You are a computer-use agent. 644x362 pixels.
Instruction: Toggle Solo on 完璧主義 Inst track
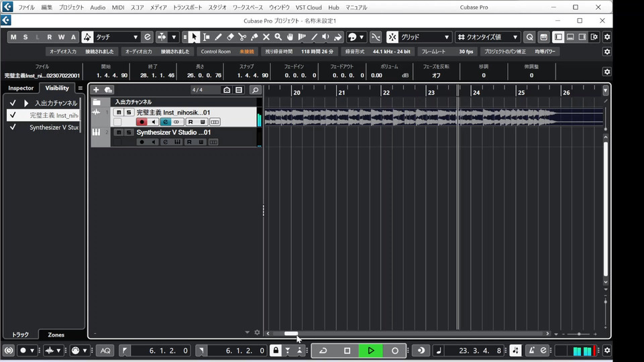tap(129, 112)
